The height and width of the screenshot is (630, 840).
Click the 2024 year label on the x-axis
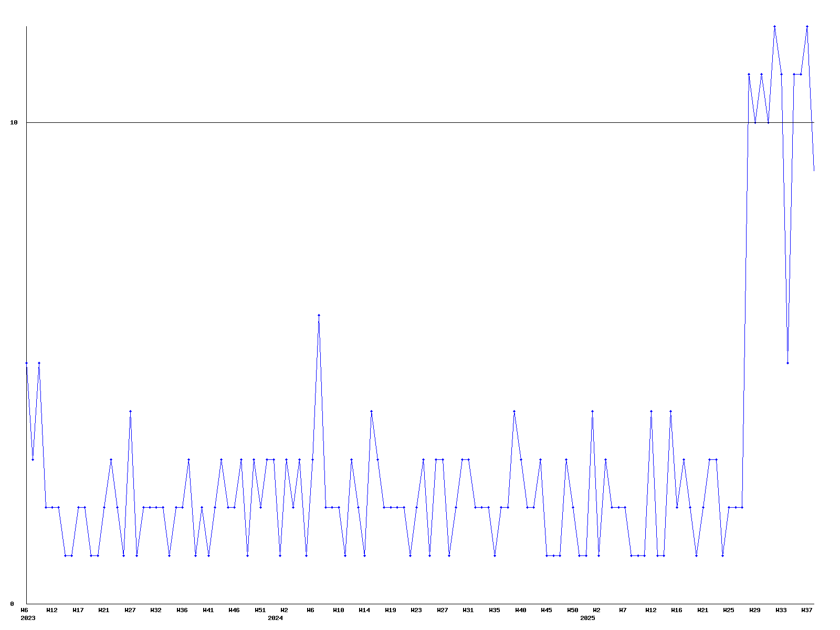coord(275,618)
